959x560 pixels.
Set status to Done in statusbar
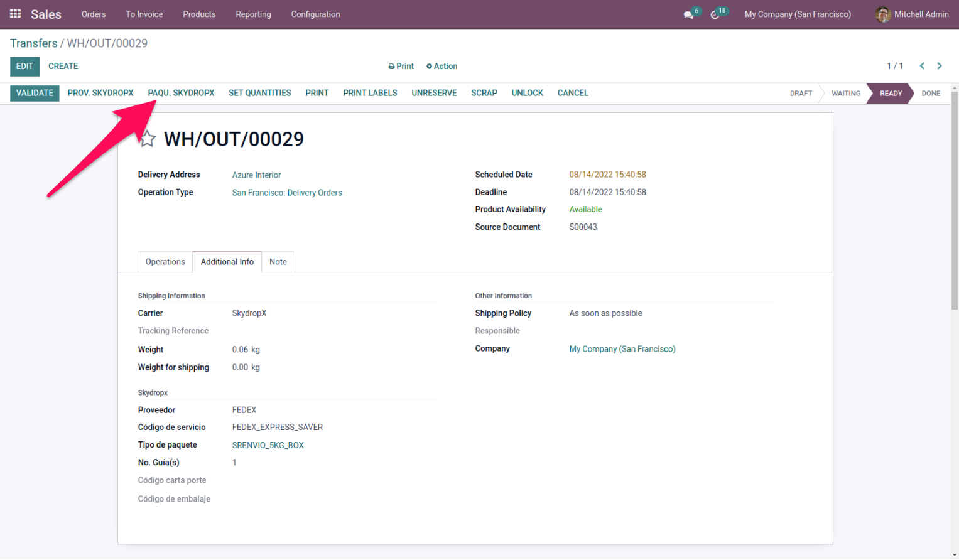(930, 94)
